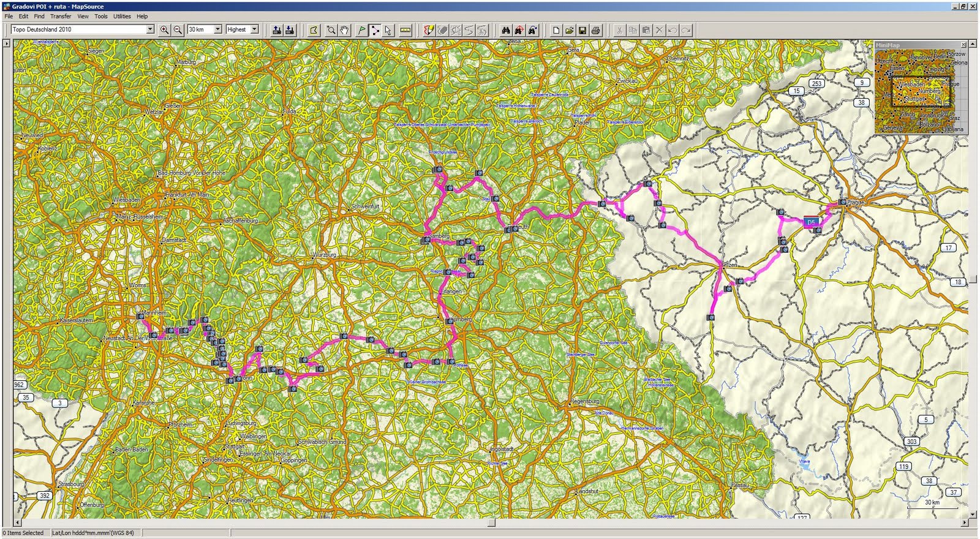Click the "Fulda" city label

point(289,111)
